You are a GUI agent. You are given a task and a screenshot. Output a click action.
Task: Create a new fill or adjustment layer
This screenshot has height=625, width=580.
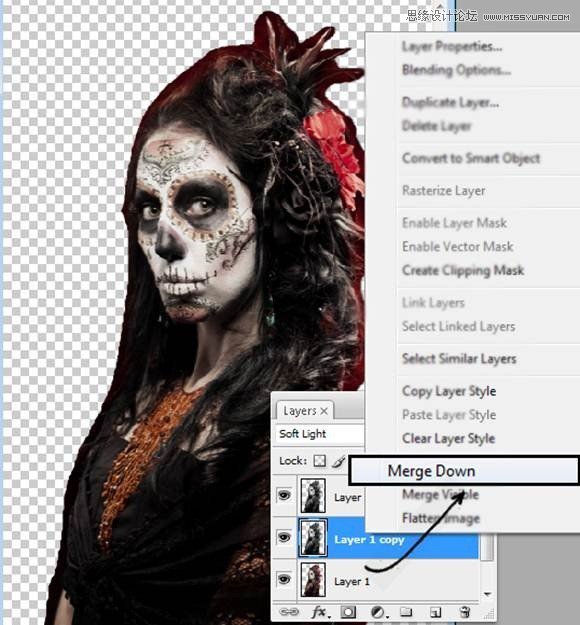click(x=378, y=612)
